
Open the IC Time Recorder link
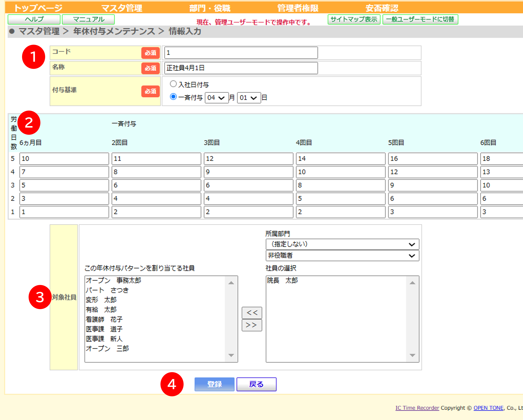coord(417,408)
